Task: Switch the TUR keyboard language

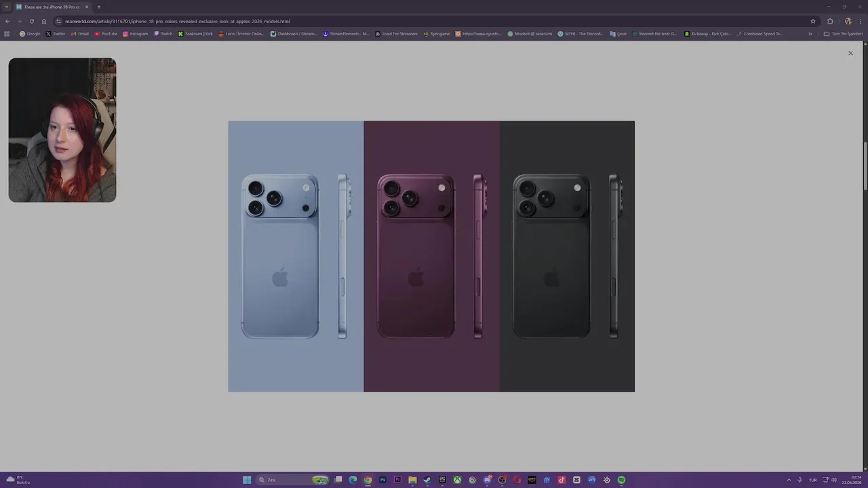Action: pyautogui.click(x=812, y=480)
